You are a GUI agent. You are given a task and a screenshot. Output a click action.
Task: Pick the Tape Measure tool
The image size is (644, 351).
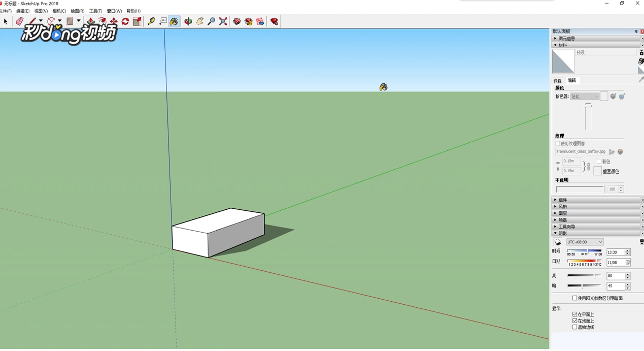151,21
